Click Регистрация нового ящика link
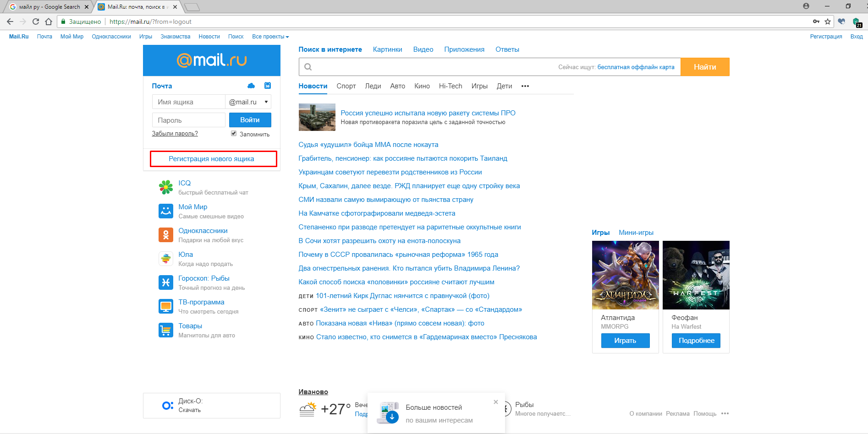Screen dimensions: 868x434 [x=211, y=159]
